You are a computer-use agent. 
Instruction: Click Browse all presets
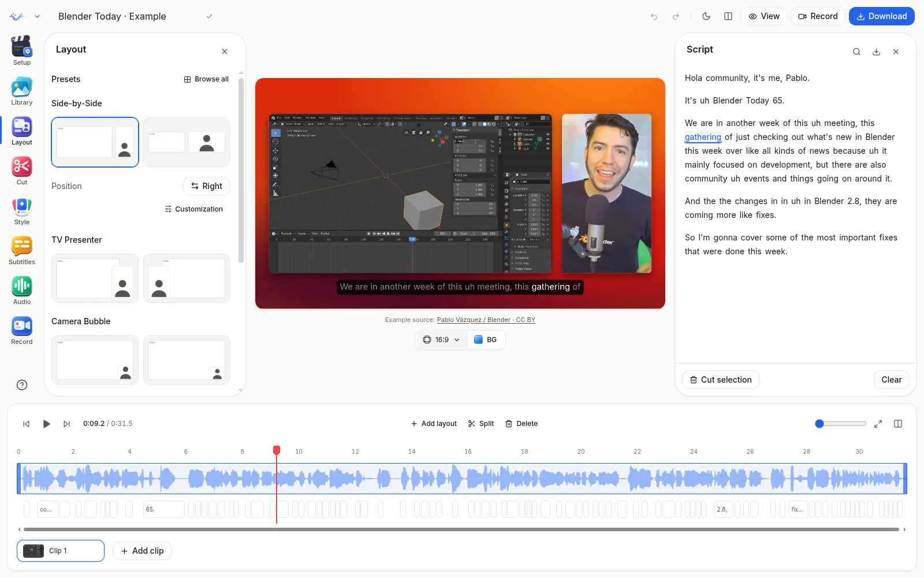click(206, 79)
